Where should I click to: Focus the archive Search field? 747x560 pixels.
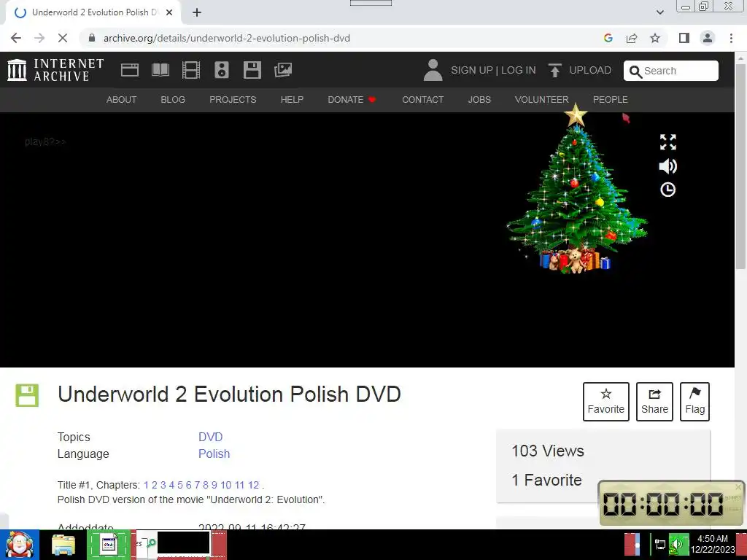click(671, 71)
